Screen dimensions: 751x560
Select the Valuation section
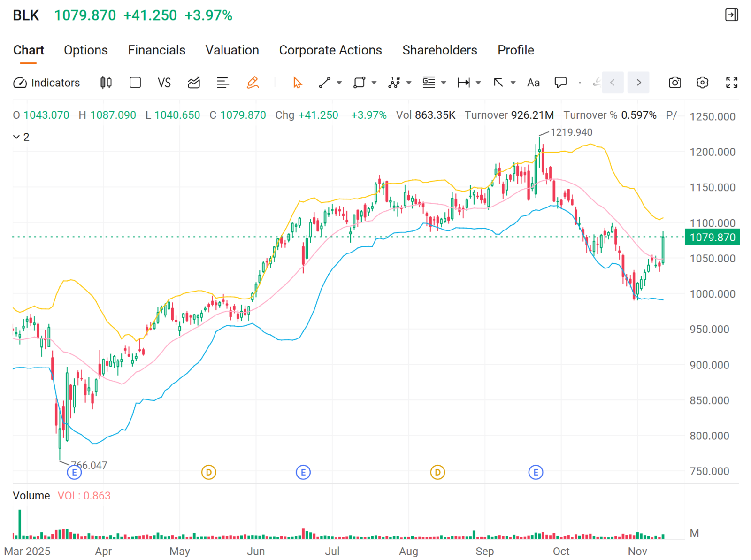click(x=232, y=50)
